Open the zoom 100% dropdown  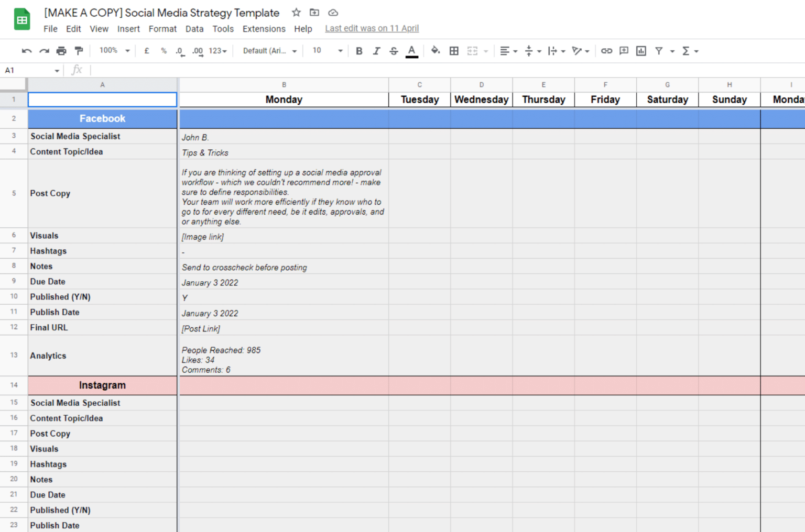point(114,51)
